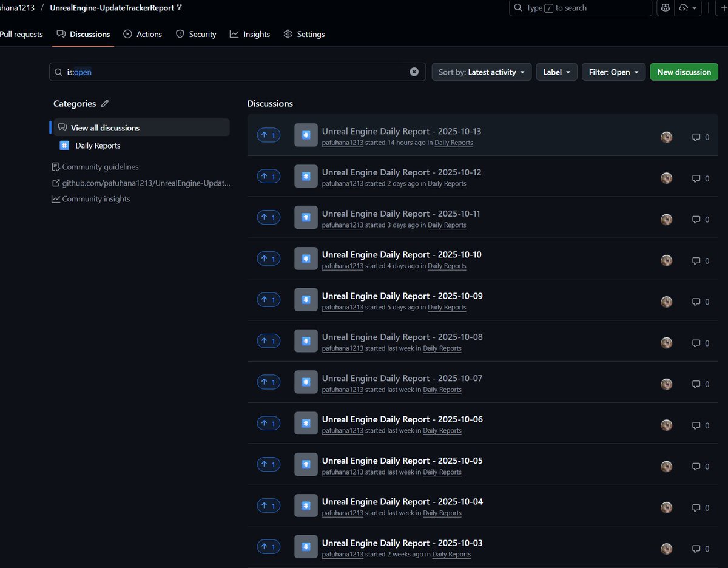728x568 pixels.
Task: Click participant avatar on the 2025-10-06 row
Action: coord(667,425)
